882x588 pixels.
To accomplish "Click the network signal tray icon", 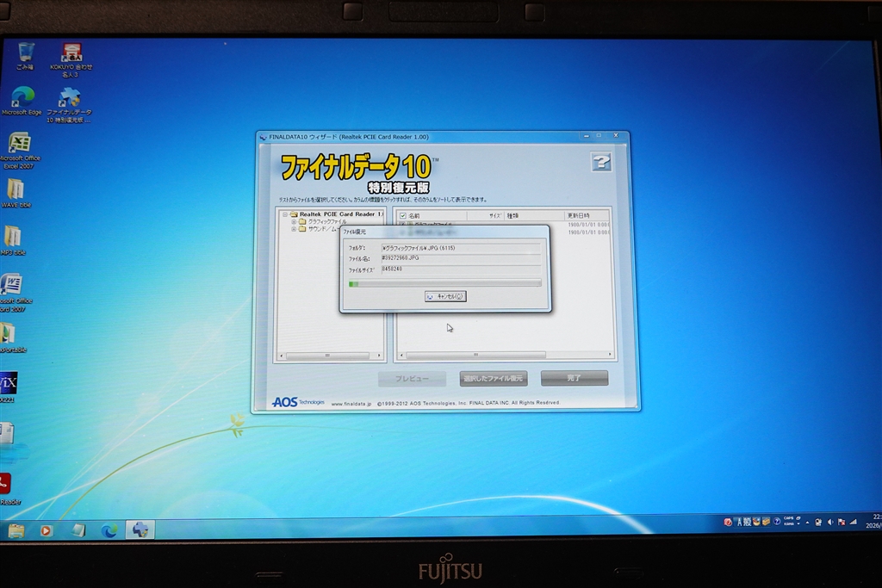I will pyautogui.click(x=854, y=523).
